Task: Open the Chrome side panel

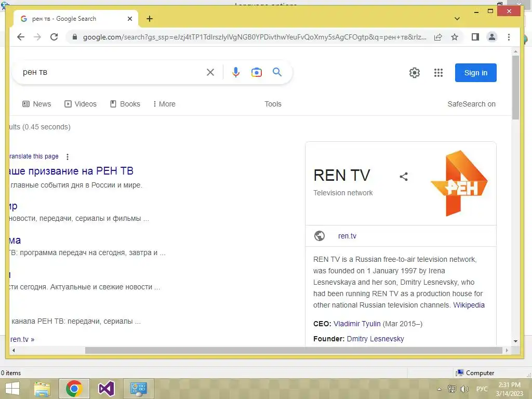Action: (475, 37)
